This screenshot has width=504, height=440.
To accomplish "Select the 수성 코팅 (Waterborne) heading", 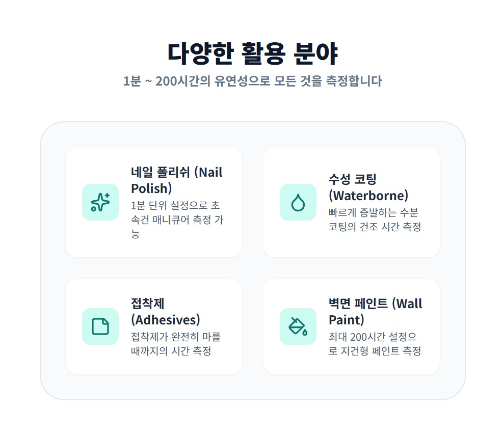I will pyautogui.click(x=368, y=187).
